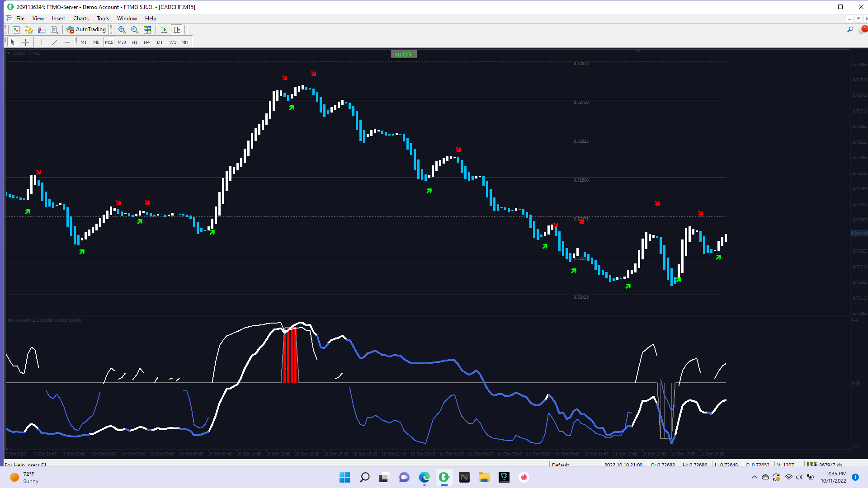This screenshot has height=488, width=868.
Task: Expand the CADCHF,M15 chart dropdown arrow
Action: 9,53
